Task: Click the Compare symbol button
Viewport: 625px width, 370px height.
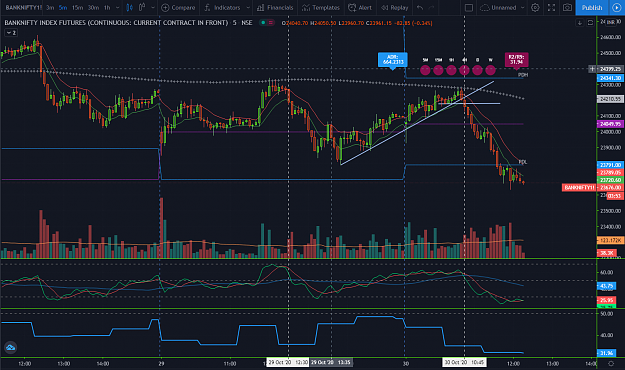Action: (178, 8)
